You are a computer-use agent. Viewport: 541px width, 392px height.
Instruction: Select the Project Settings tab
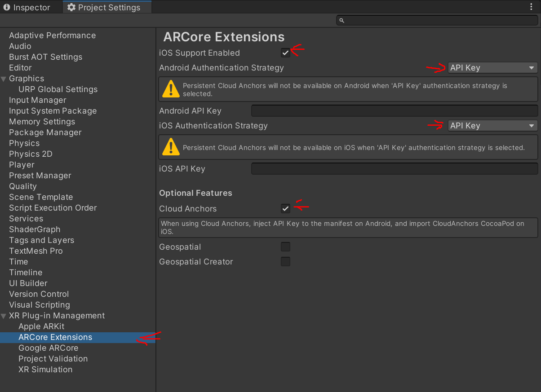(x=108, y=8)
